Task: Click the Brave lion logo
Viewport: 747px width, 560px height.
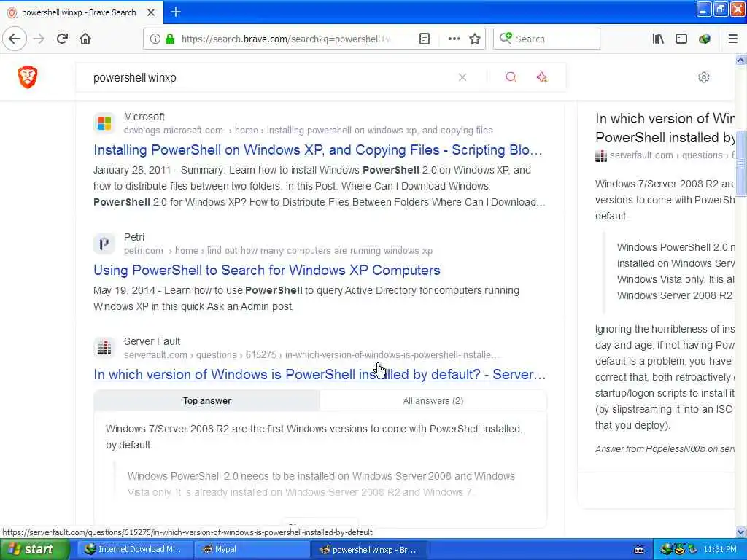Action: [x=28, y=77]
